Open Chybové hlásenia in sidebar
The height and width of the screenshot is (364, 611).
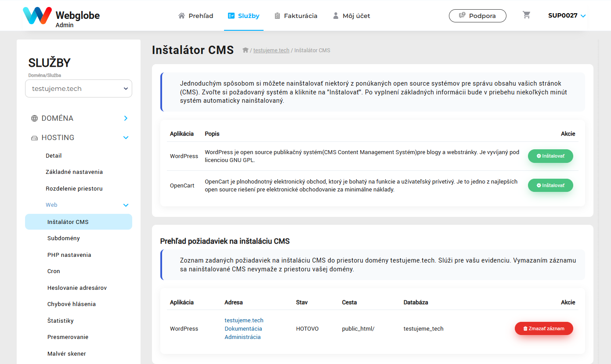pos(72,304)
